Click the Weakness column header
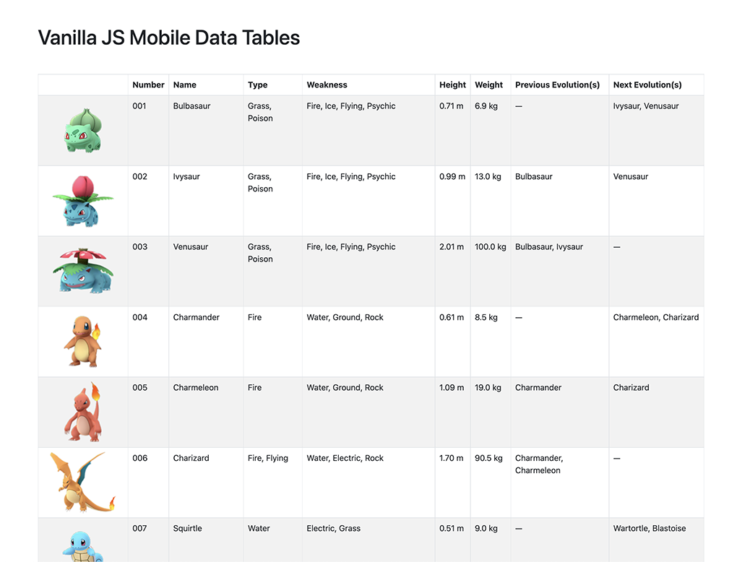750x562 pixels. click(x=327, y=85)
